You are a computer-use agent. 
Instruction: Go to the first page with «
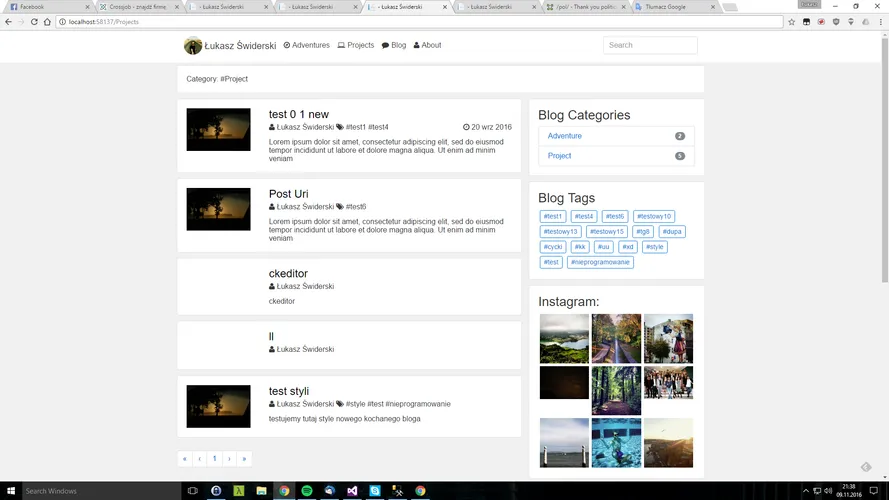185,459
